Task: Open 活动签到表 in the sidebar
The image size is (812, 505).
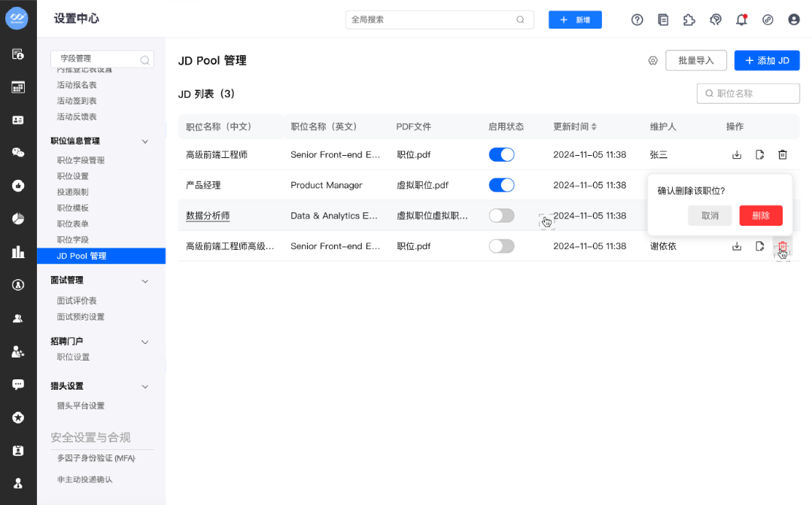Action: (x=77, y=101)
